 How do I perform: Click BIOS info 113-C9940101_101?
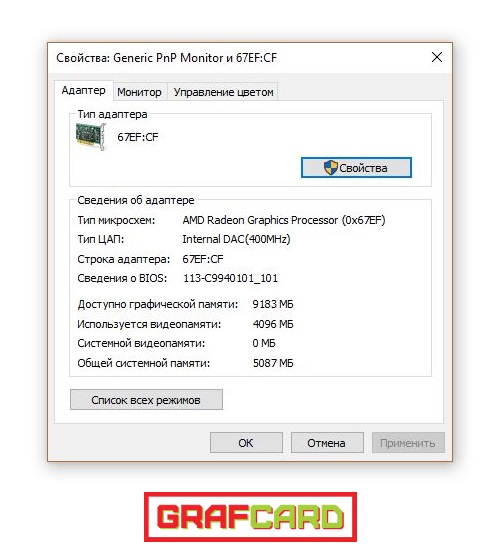(231, 278)
